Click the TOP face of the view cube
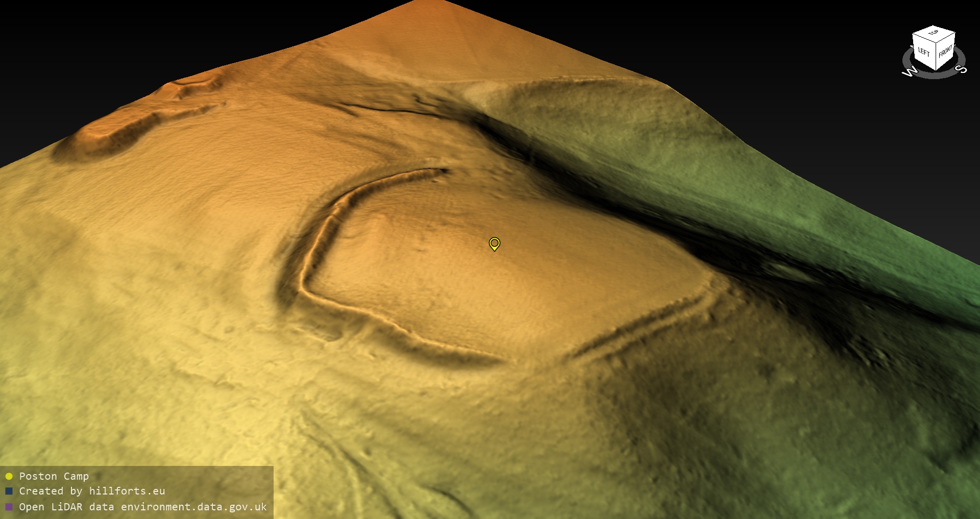The height and width of the screenshot is (519, 980). point(934,34)
